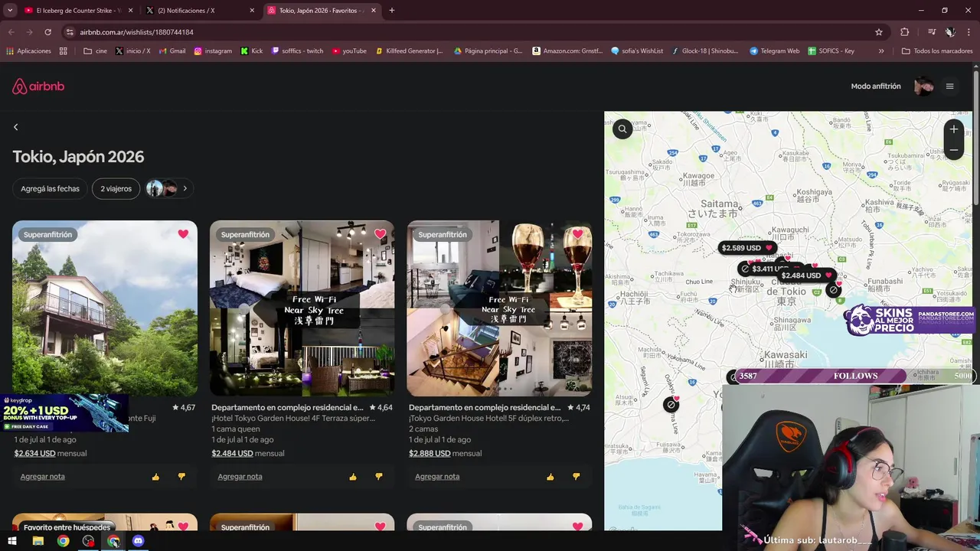980x551 pixels.
Task: Open Todos los marcadores folder
Action: [x=938, y=51]
